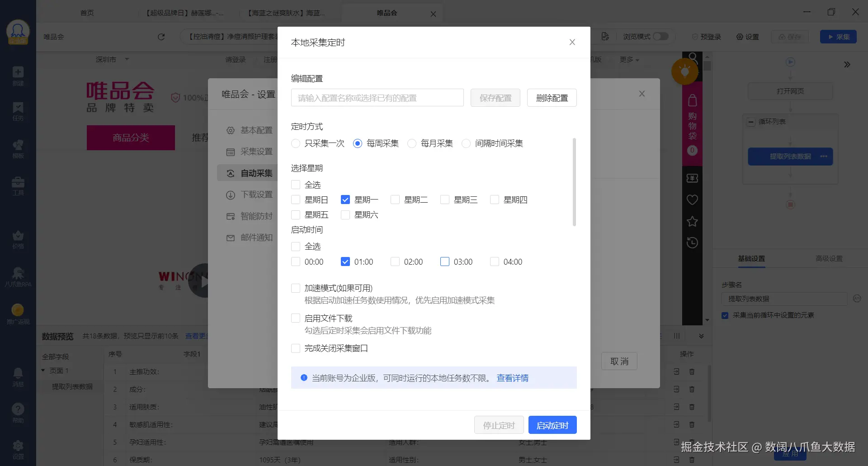Select the 间隔时间采集 radio option

click(x=466, y=143)
